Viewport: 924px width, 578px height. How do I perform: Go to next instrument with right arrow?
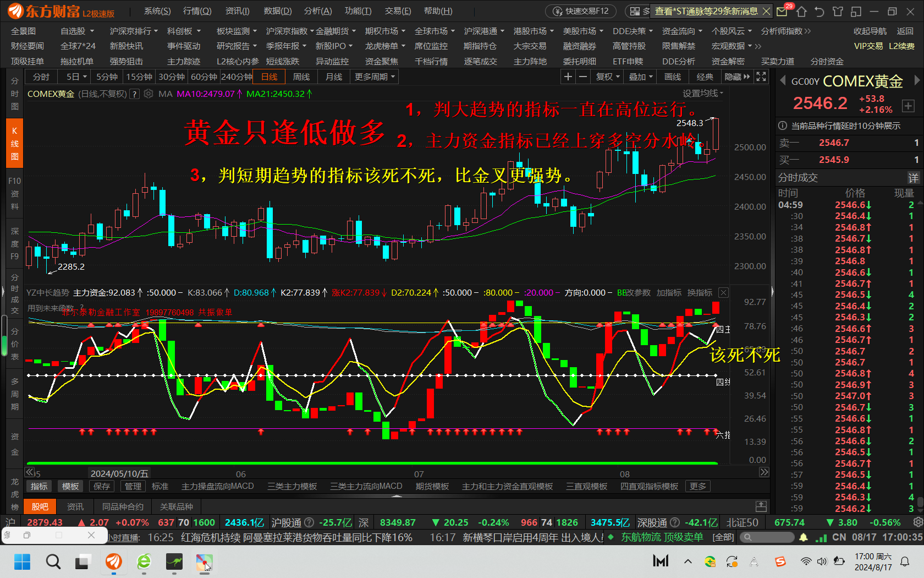pyautogui.click(x=917, y=81)
